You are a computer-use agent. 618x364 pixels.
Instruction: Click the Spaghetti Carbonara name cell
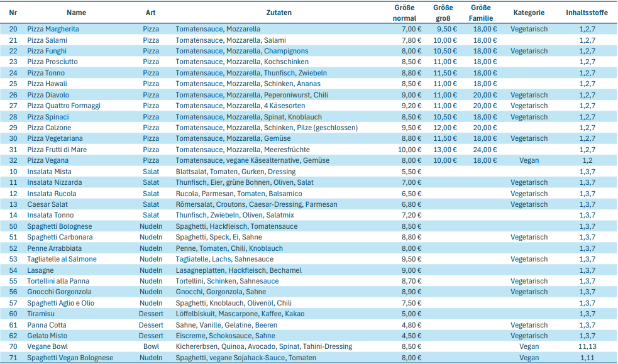click(x=60, y=237)
